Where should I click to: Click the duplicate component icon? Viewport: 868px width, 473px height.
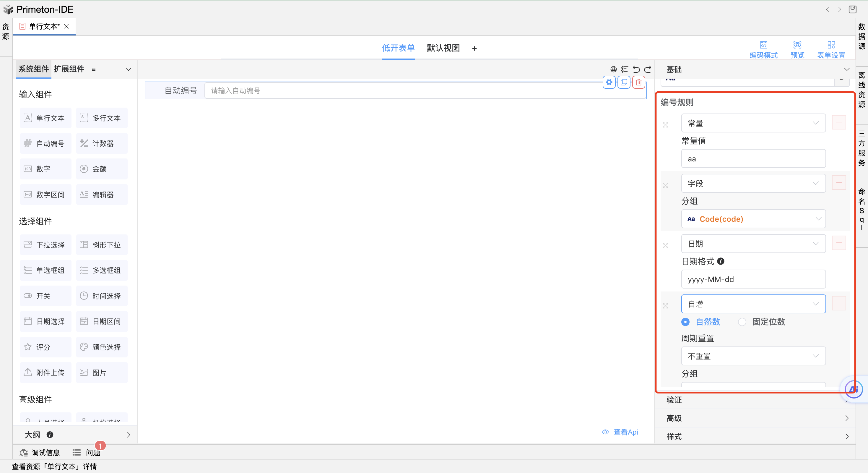pyautogui.click(x=624, y=82)
